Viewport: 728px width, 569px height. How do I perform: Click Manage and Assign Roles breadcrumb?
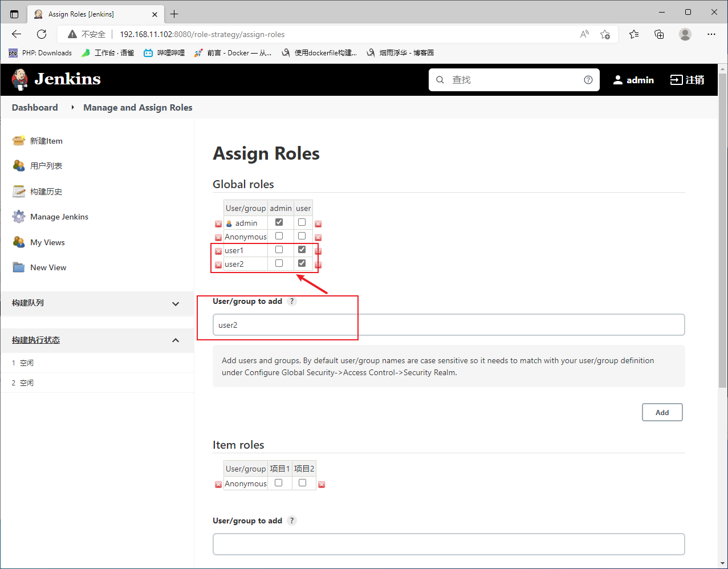coord(138,107)
